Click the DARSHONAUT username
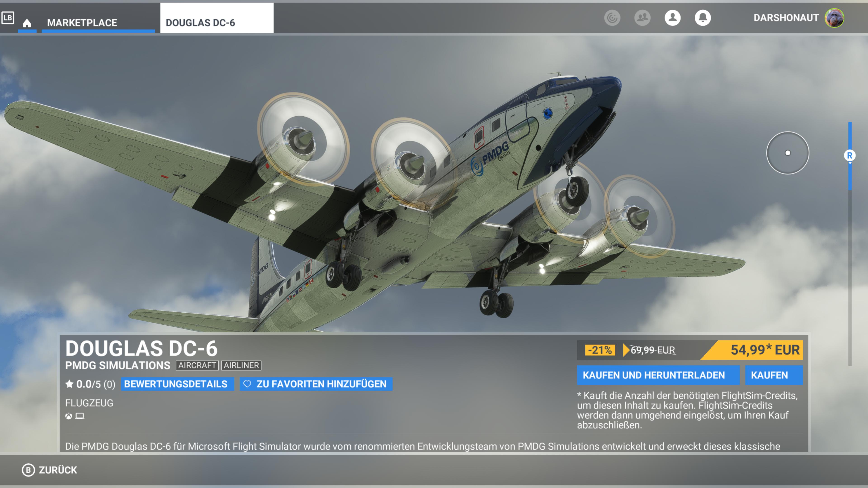 (786, 18)
